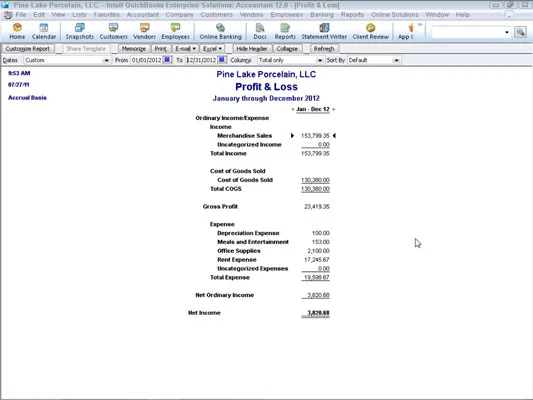
Task: Open company Snapshots icon
Action: pyautogui.click(x=80, y=31)
